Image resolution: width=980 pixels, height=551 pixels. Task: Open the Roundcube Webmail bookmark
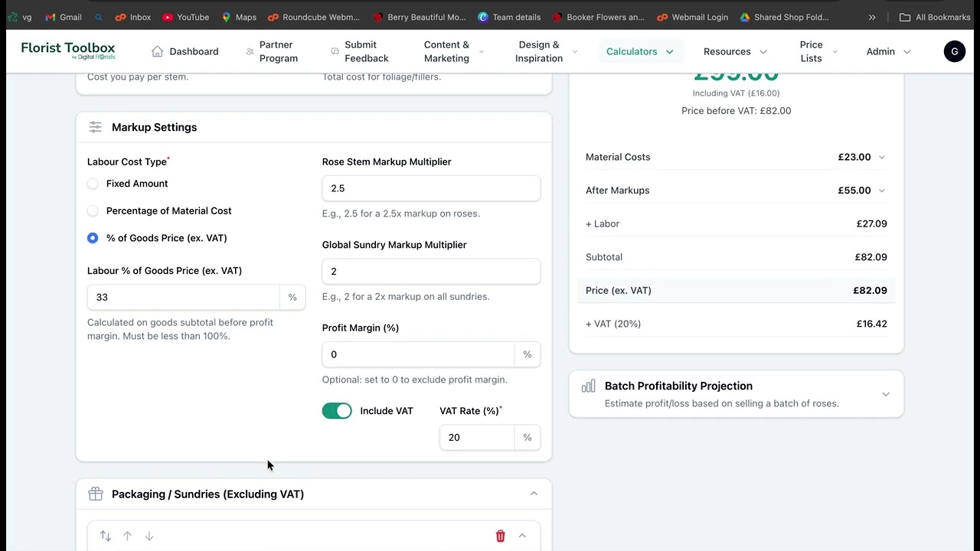(x=314, y=17)
